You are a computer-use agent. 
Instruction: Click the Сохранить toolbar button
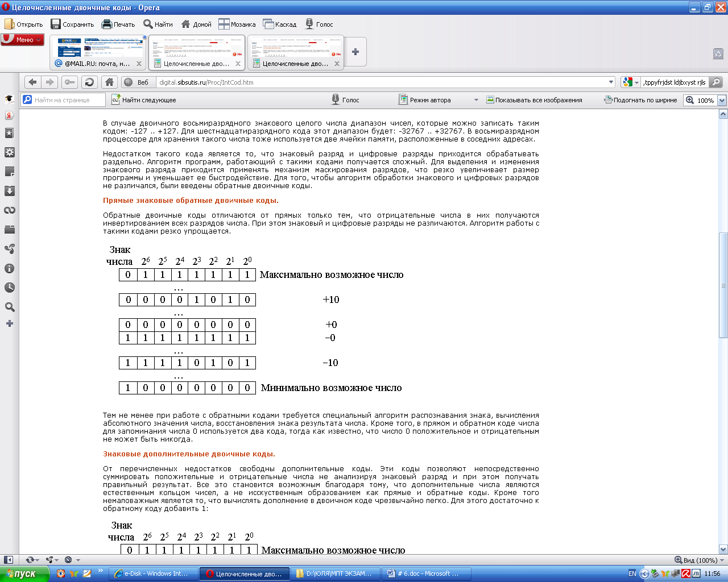[72, 24]
